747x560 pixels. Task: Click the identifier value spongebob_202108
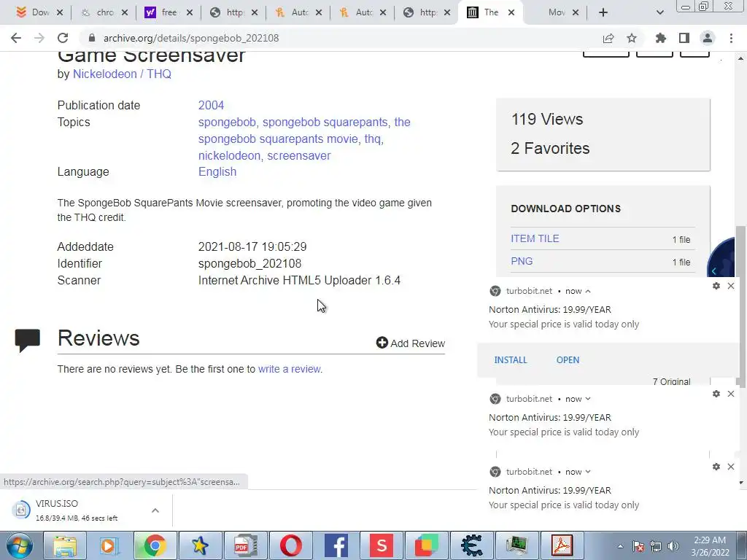[249, 263]
